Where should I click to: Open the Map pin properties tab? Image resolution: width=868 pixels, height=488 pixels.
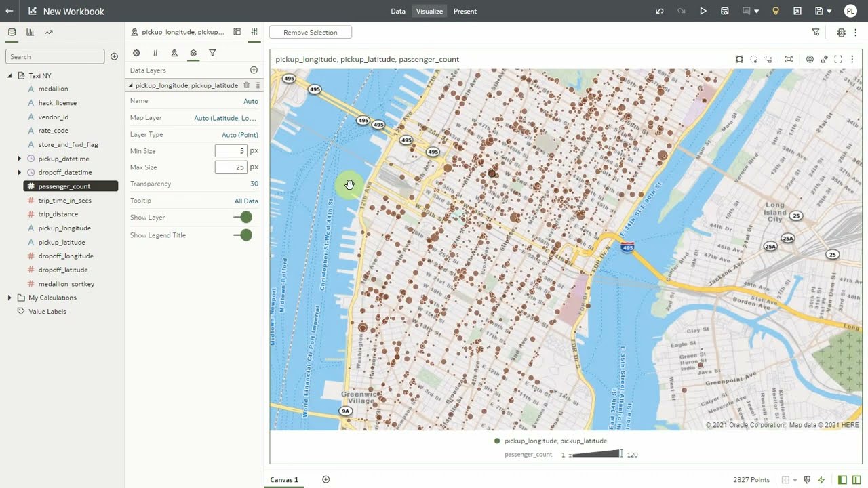174,53
